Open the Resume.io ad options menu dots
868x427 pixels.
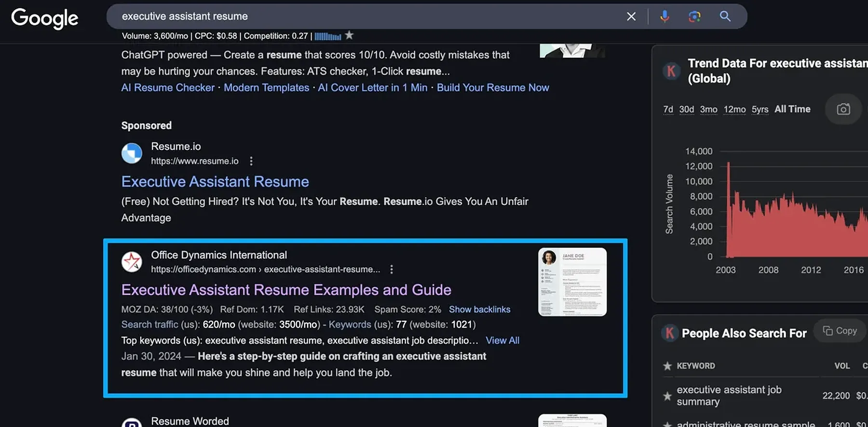pyautogui.click(x=251, y=161)
